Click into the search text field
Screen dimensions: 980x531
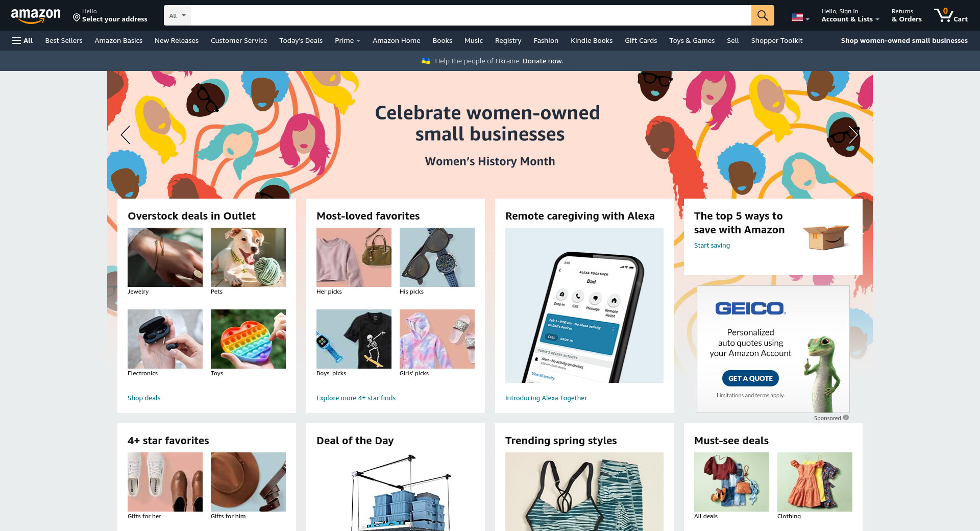point(471,15)
